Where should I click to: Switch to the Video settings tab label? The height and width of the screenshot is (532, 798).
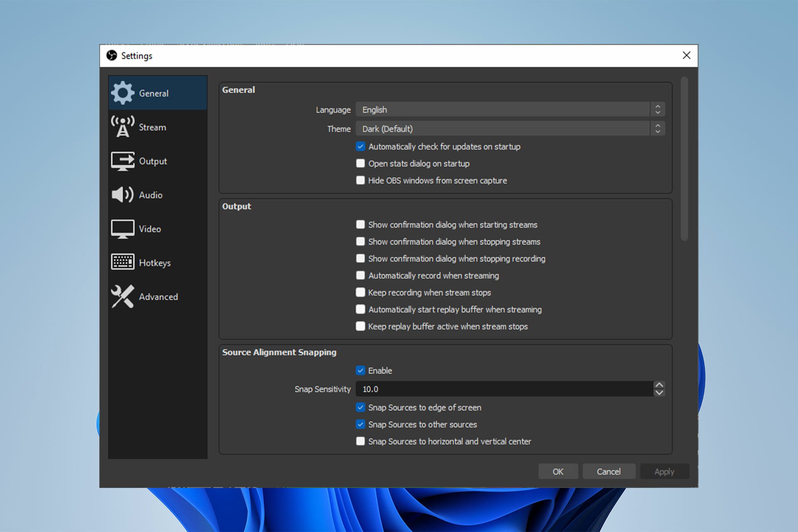tap(150, 229)
